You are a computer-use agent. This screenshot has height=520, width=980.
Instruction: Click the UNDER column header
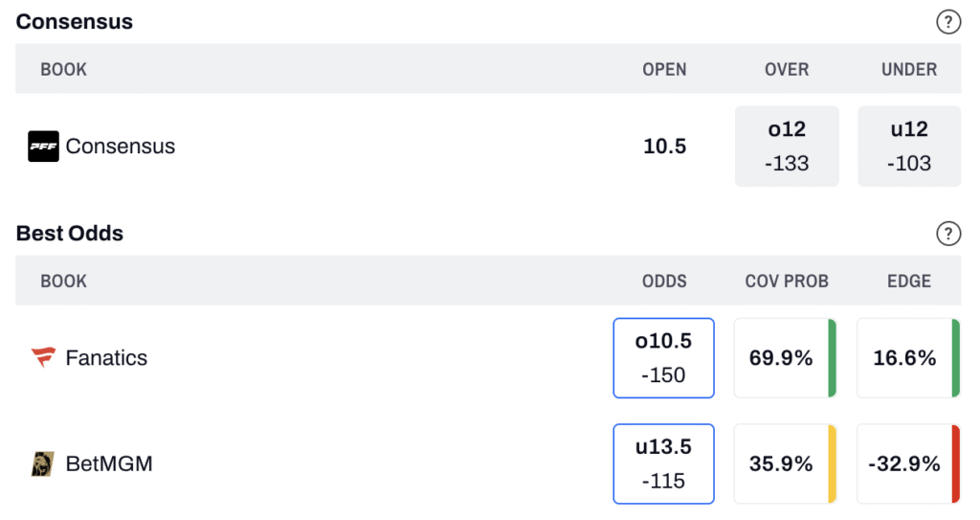[909, 70]
